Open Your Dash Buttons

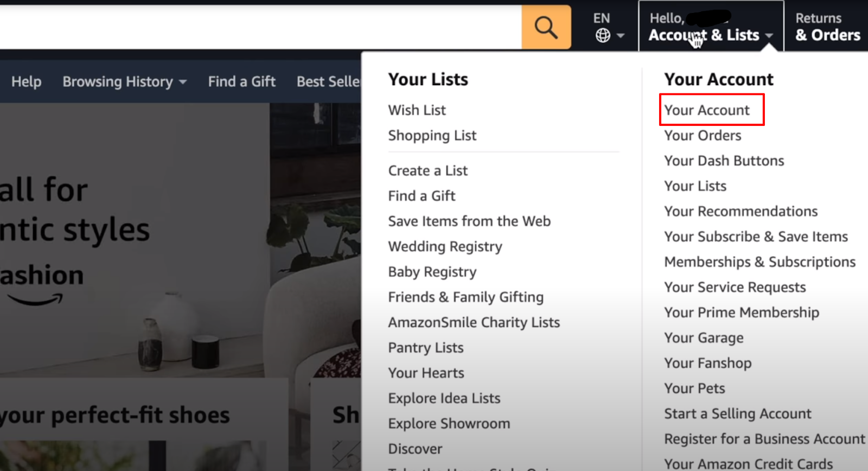click(x=724, y=161)
